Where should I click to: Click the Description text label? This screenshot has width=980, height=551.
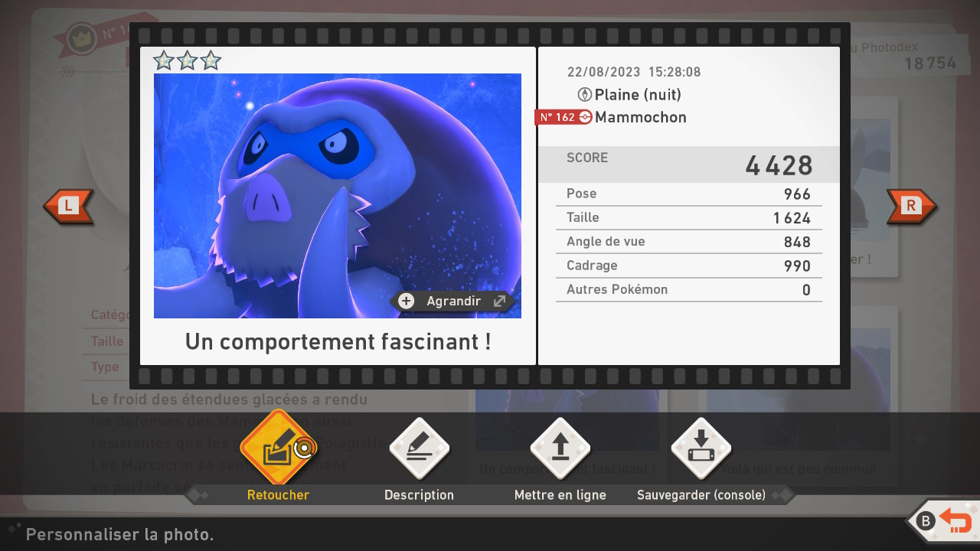tap(419, 495)
